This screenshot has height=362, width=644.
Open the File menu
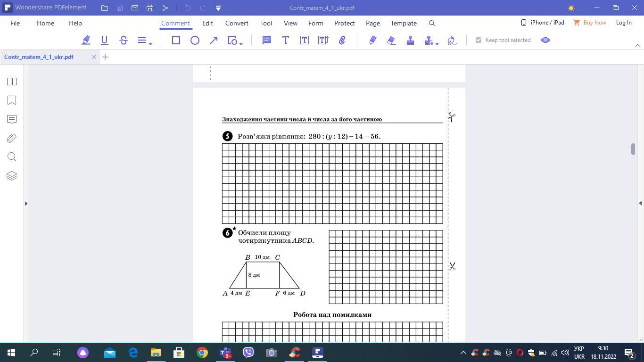point(15,23)
